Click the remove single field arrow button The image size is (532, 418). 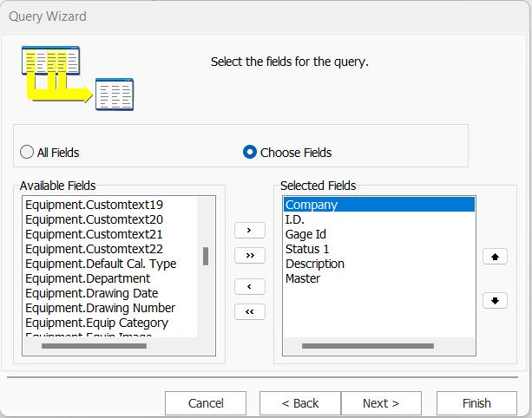coord(250,286)
